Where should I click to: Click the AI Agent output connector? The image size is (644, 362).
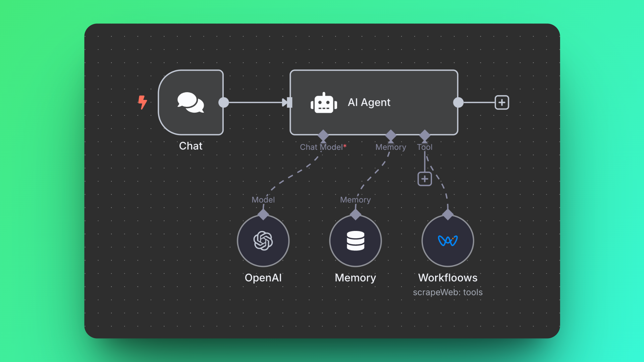click(x=458, y=102)
